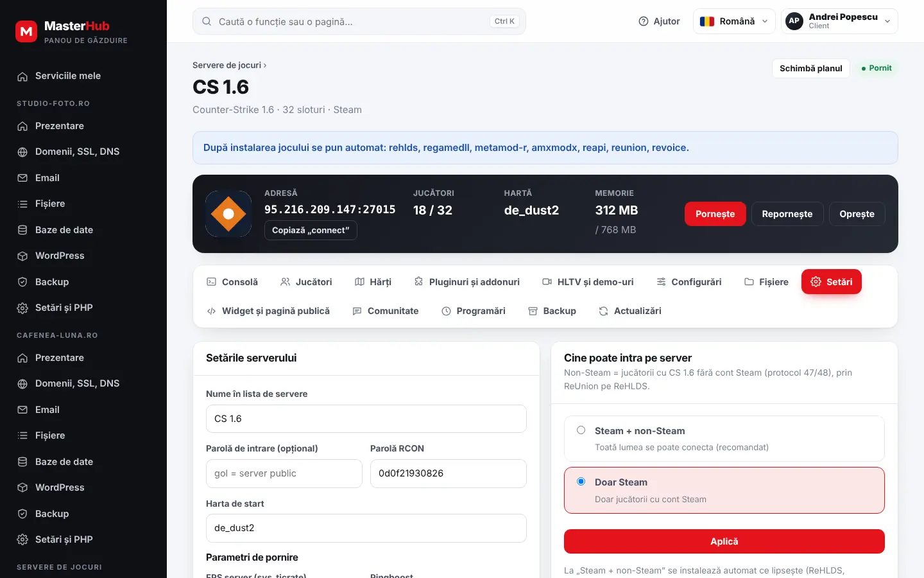924x578 pixels.
Task: Click the Ajutor help circle icon
Action: tap(644, 21)
